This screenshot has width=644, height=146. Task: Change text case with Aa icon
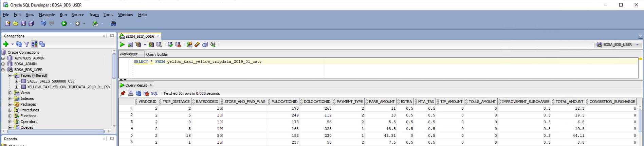[x=213, y=44]
